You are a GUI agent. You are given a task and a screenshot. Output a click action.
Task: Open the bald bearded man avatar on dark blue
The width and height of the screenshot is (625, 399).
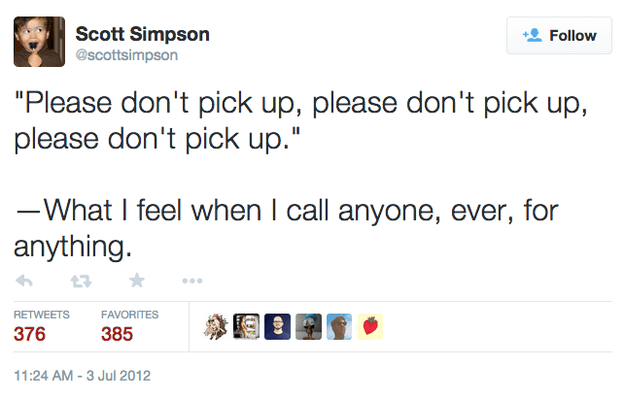277,327
